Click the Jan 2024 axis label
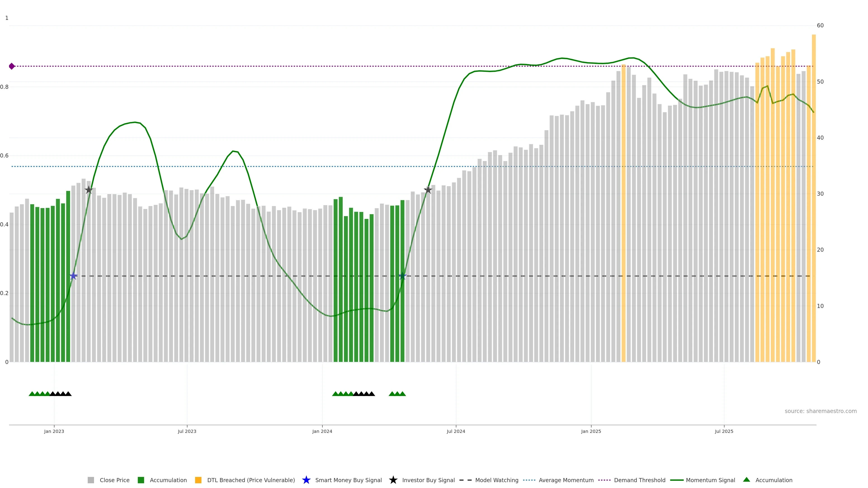The width and height of the screenshot is (868, 488). tap(322, 431)
